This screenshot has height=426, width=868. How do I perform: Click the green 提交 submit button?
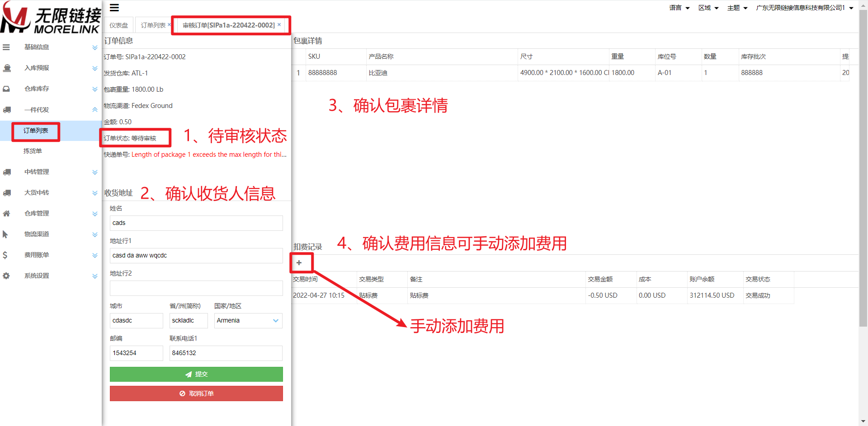coord(196,374)
